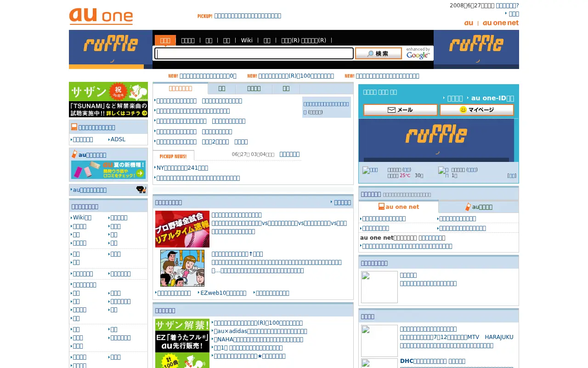Open the au one-ID link
The height and width of the screenshot is (368, 588).
pos(492,98)
